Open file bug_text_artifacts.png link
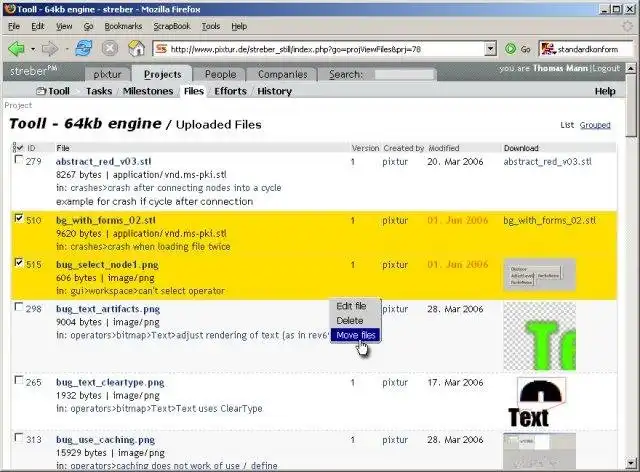 (x=108, y=309)
